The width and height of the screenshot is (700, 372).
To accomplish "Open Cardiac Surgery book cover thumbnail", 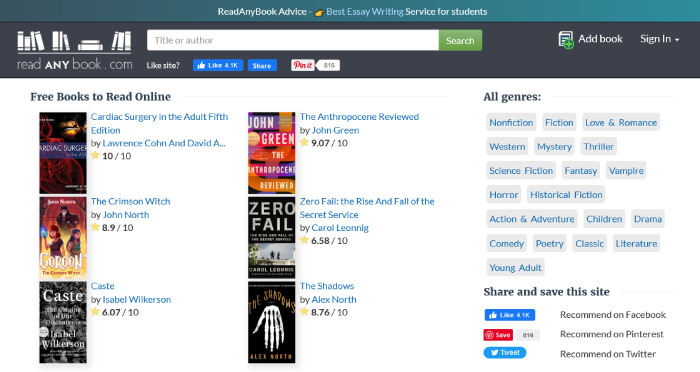I will (x=63, y=153).
